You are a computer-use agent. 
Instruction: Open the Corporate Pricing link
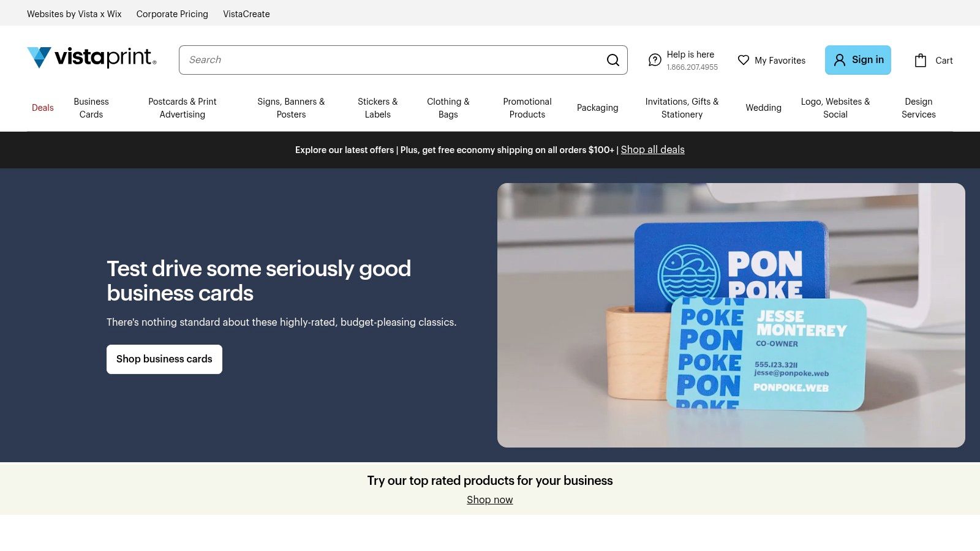pos(172,13)
